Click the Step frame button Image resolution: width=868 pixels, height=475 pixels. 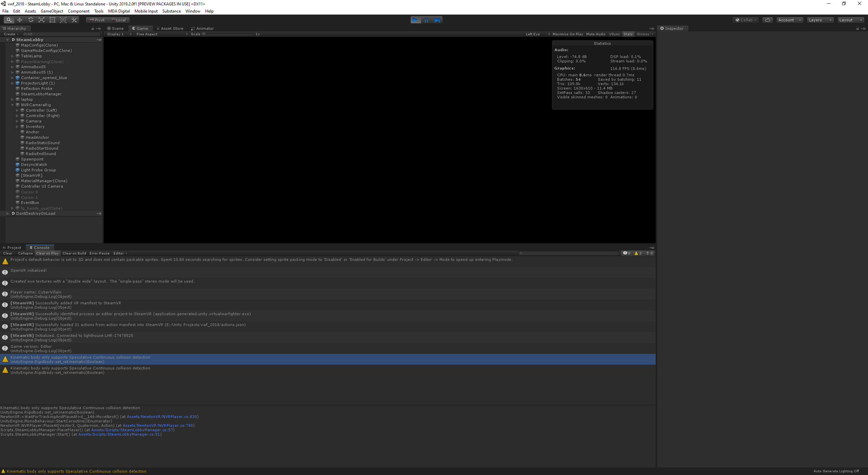(x=437, y=20)
